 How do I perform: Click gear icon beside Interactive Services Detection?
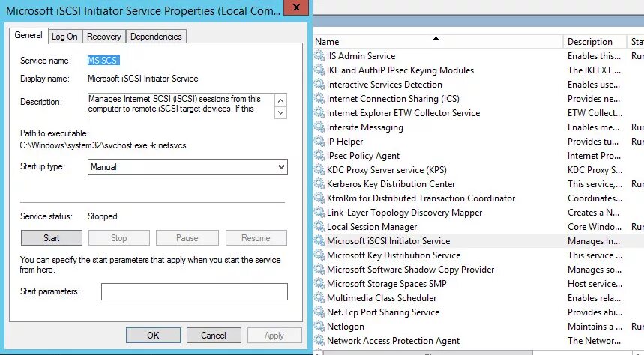coord(319,84)
